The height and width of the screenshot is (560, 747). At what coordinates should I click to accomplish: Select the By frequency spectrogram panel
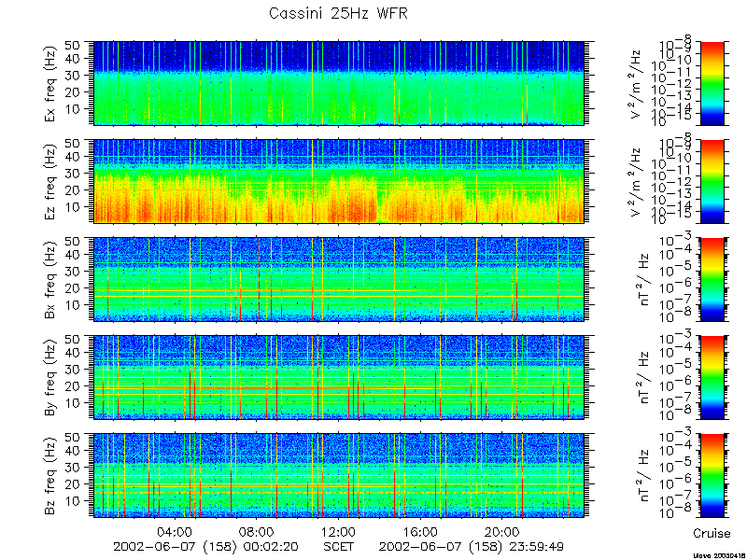(339, 378)
